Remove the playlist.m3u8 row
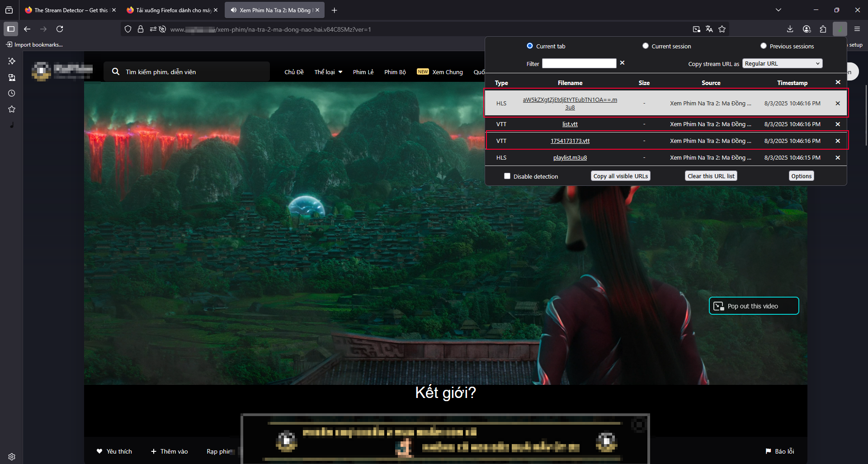 tap(838, 157)
